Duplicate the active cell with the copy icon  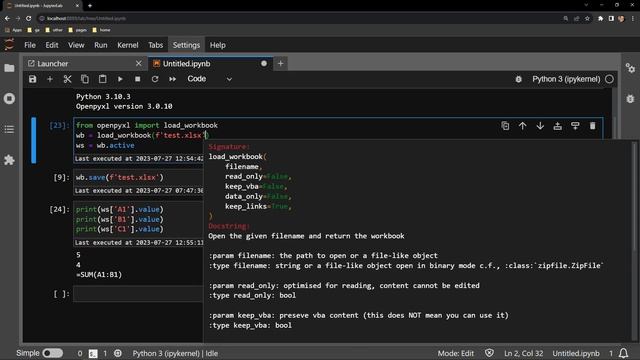(505, 126)
